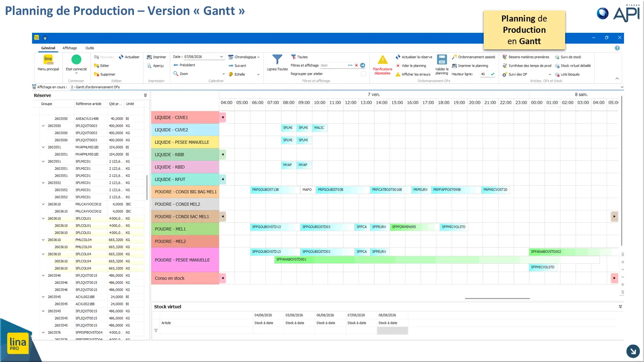
Task: Click the green Etat connecté indicator
Action: (x=76, y=60)
